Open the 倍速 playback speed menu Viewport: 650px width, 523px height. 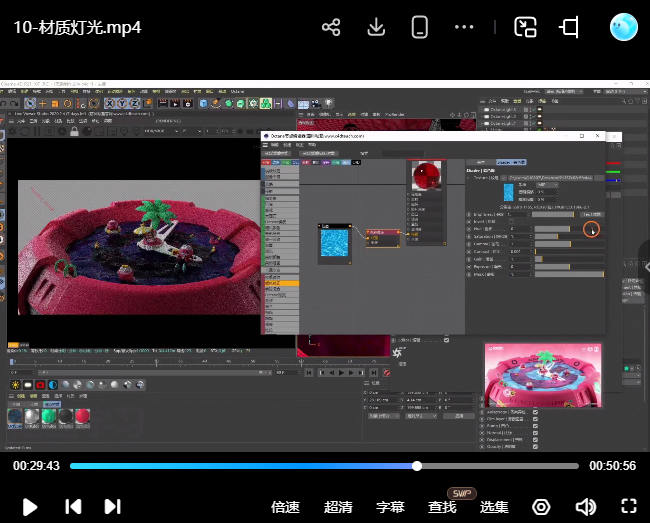point(285,507)
